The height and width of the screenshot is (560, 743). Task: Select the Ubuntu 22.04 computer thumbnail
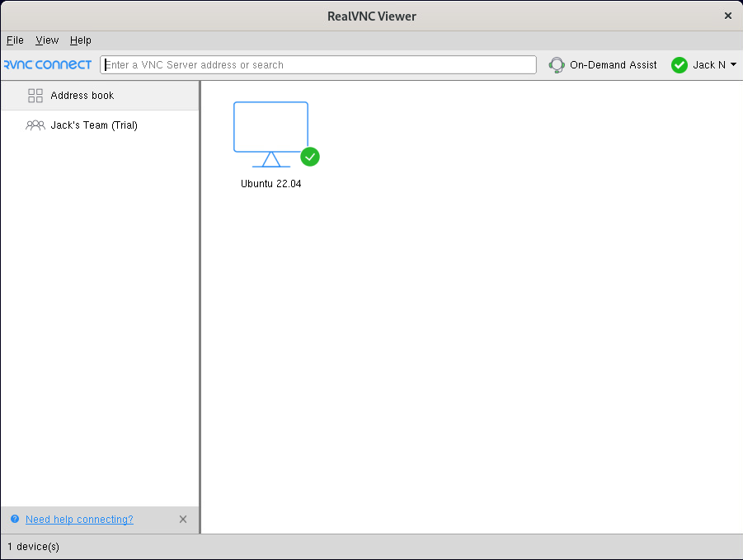270,134
